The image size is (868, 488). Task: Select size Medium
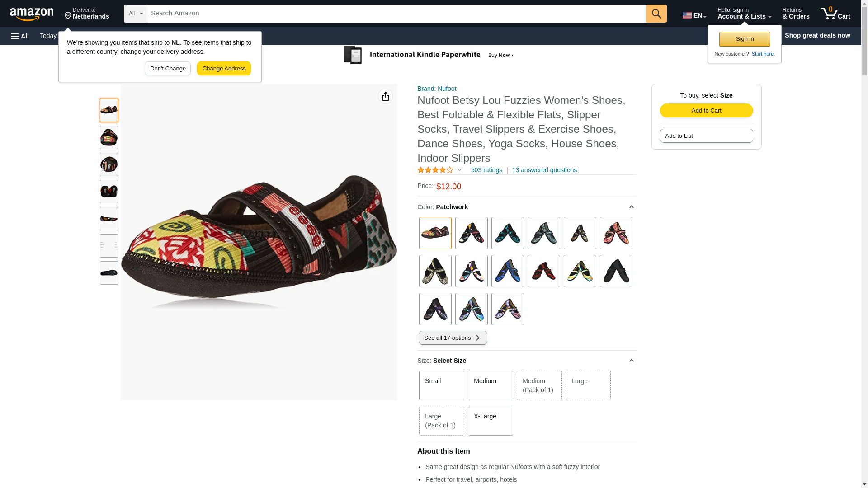click(x=490, y=385)
